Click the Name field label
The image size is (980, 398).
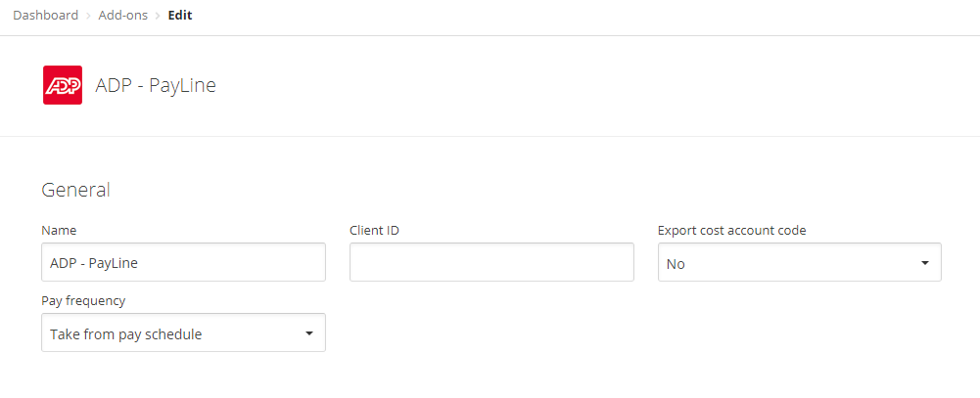pyautogui.click(x=59, y=230)
